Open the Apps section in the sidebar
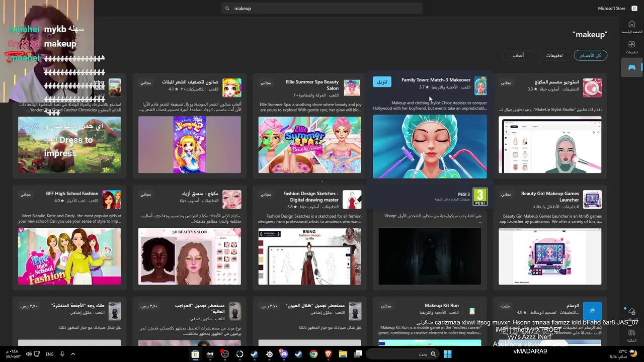 (x=632, y=47)
